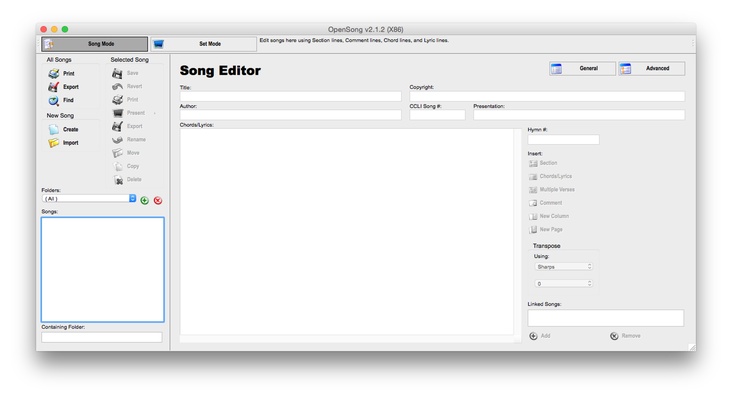Remove folder with red X icon

click(158, 200)
